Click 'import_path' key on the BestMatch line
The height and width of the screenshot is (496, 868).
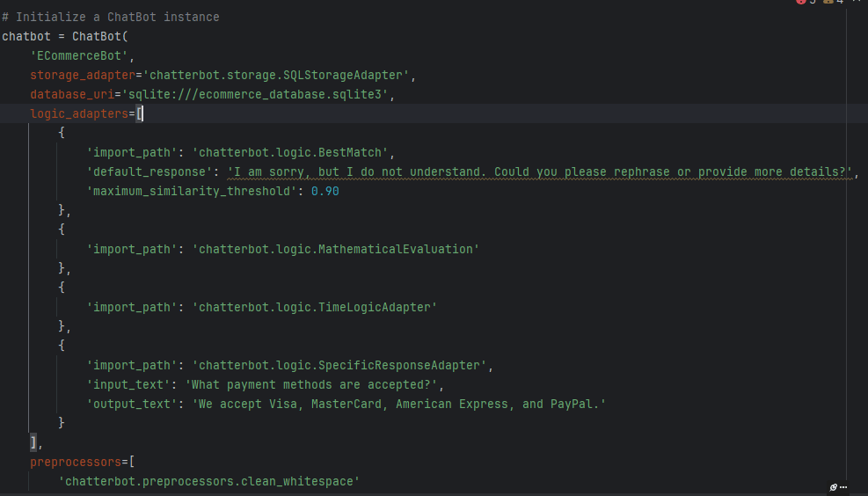click(132, 153)
